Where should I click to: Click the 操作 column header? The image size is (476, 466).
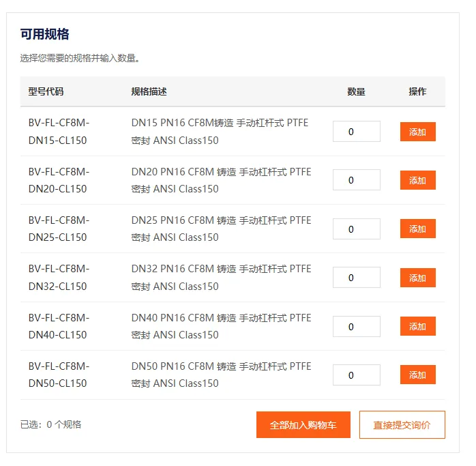coord(417,91)
